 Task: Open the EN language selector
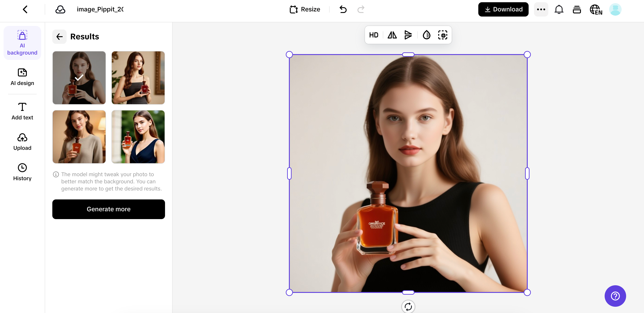pos(596,9)
